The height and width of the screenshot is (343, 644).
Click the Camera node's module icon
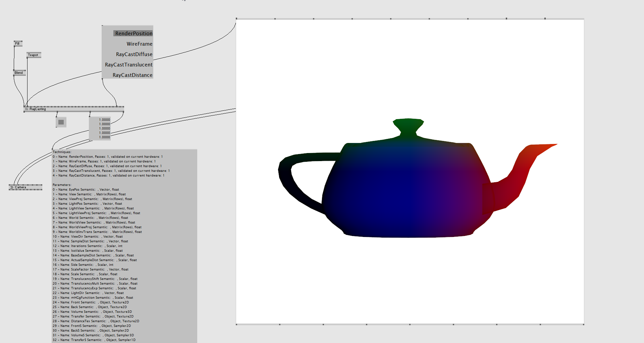pyautogui.click(x=12, y=187)
